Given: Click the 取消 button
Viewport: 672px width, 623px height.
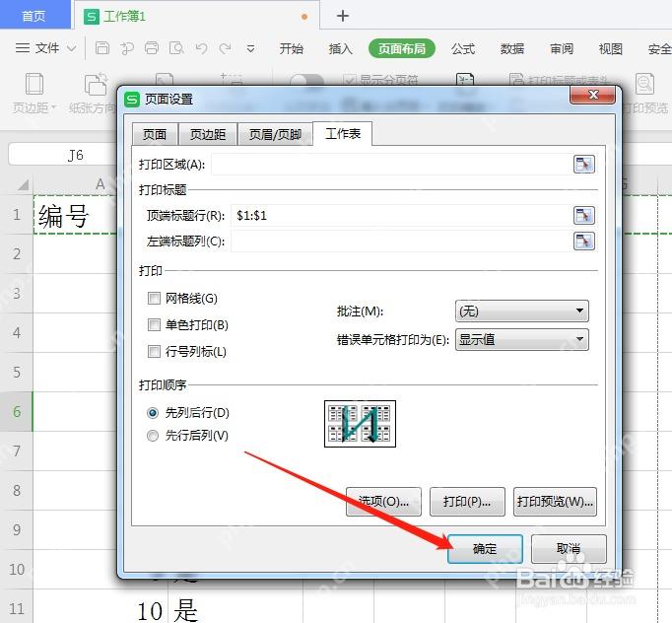Looking at the screenshot, I should 569,548.
